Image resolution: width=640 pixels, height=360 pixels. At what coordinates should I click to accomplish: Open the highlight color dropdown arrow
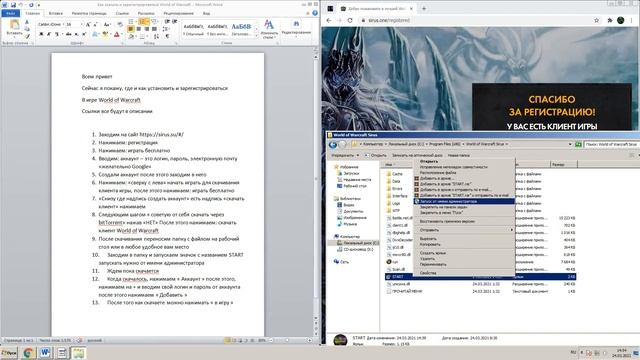(110, 35)
